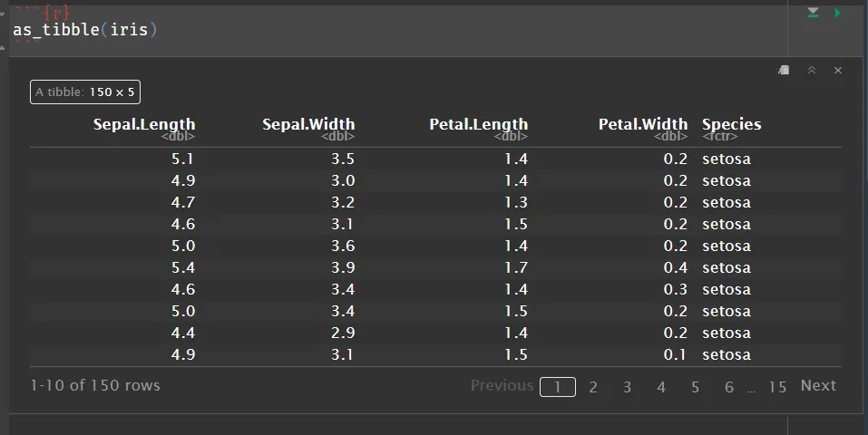Clear the chunk output with X
868x435 pixels.
point(838,71)
